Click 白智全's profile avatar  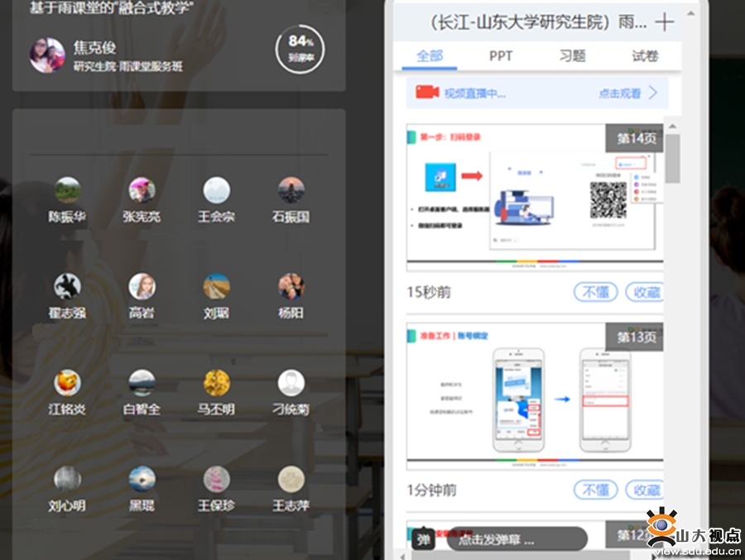(x=142, y=382)
